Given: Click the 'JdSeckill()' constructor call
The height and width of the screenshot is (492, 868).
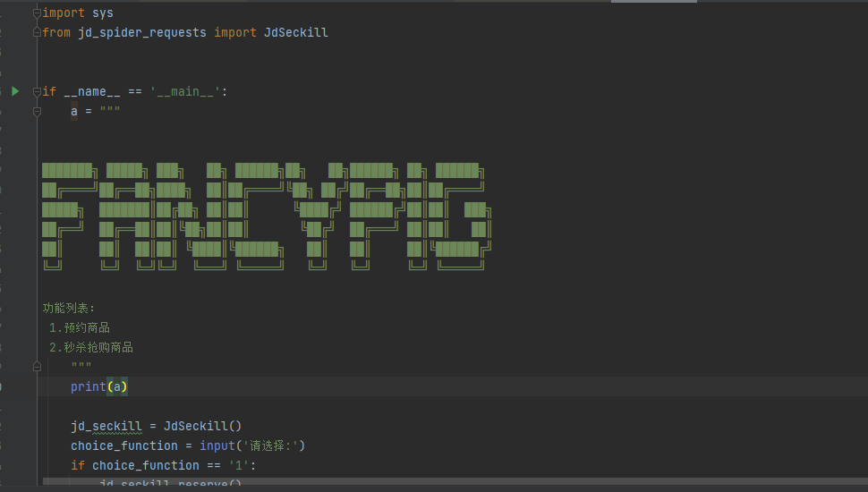Looking at the screenshot, I should click(202, 426).
